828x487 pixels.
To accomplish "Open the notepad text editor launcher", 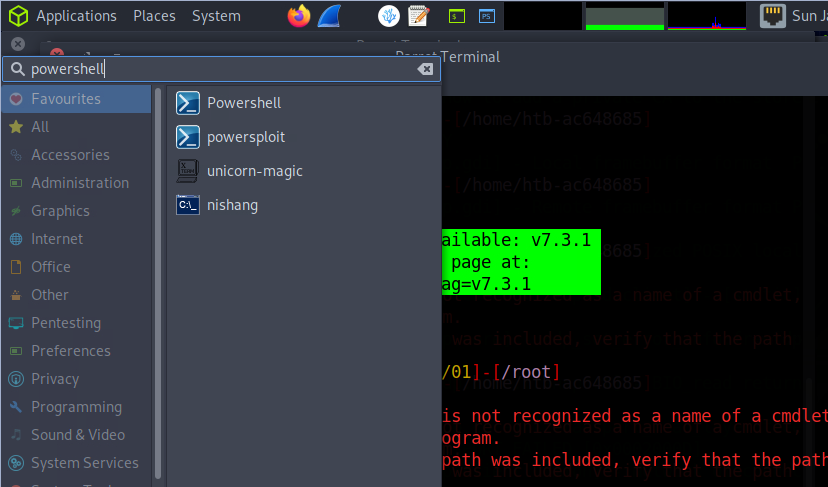I will (419, 16).
